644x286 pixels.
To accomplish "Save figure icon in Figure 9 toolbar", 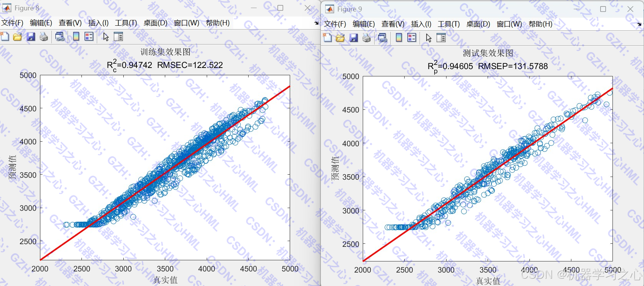I will click(354, 38).
